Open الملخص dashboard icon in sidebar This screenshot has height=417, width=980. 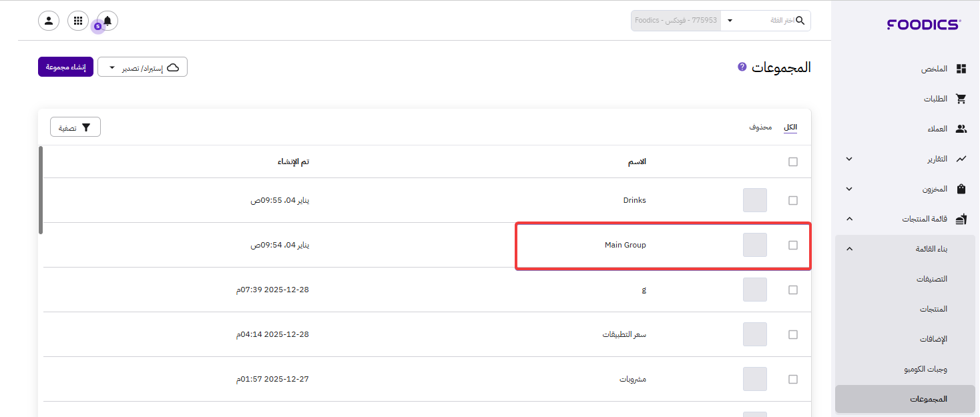tap(961, 69)
